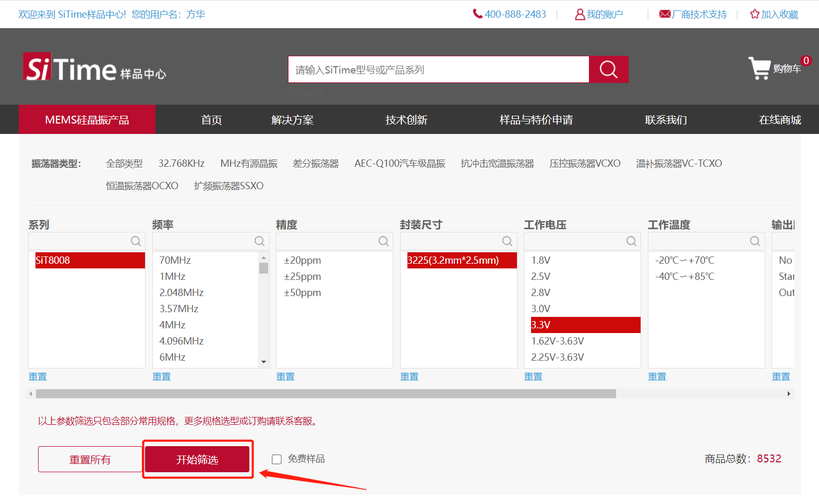Select oscillator type MHz有源晶振

click(x=249, y=164)
